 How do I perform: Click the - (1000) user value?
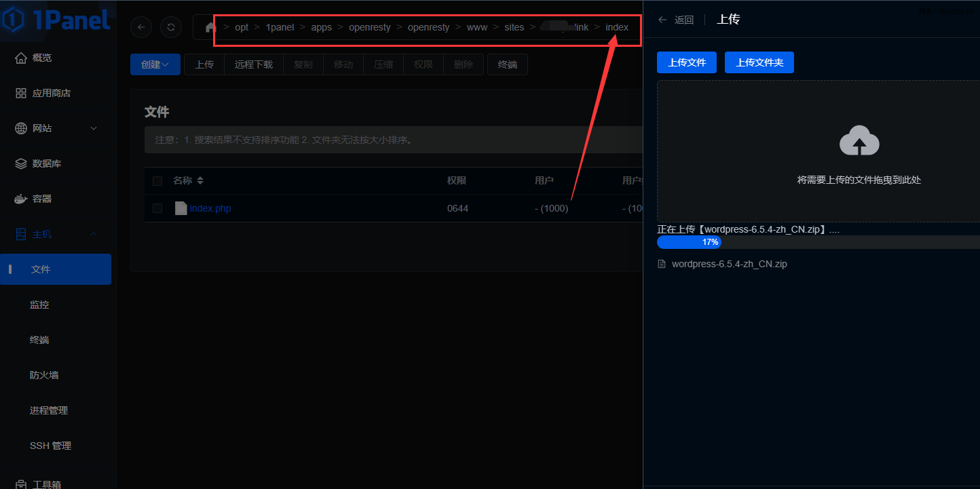pyautogui.click(x=551, y=208)
